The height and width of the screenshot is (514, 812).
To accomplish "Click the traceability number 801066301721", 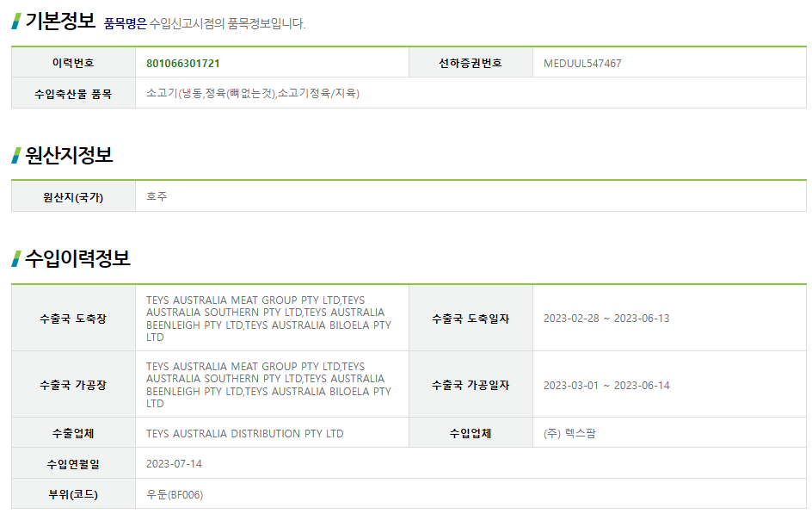I will point(183,63).
